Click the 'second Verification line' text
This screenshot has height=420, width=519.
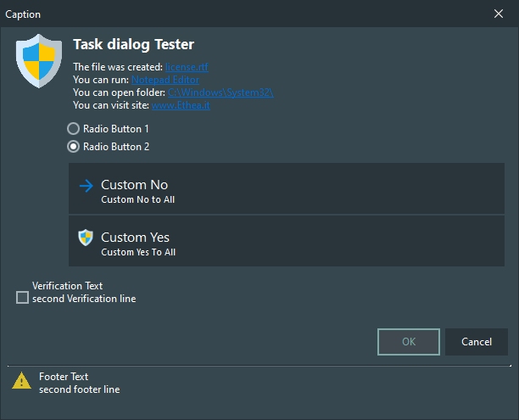84,299
